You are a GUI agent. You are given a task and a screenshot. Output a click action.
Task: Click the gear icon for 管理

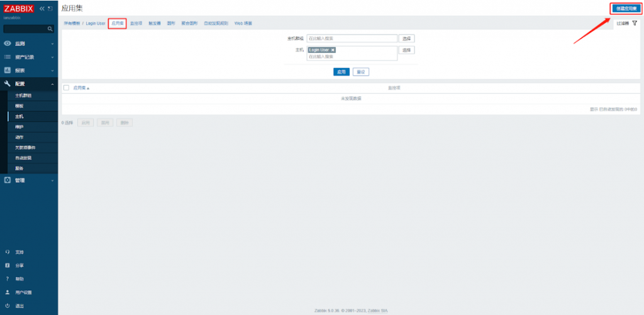click(x=8, y=180)
